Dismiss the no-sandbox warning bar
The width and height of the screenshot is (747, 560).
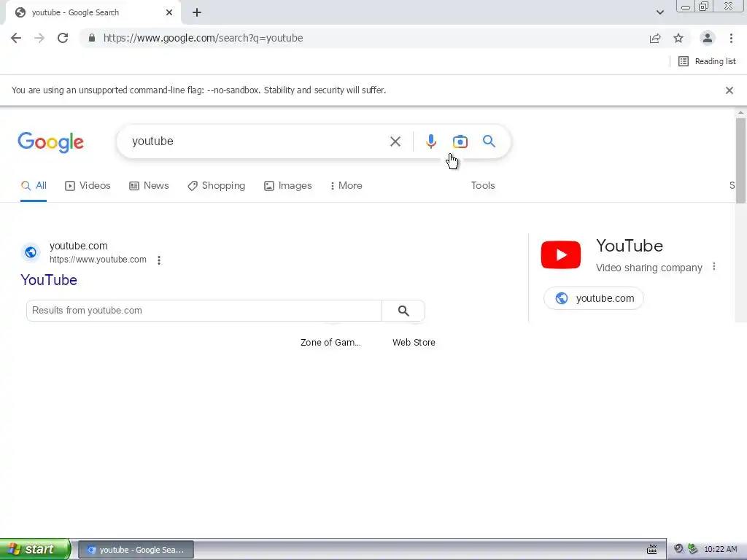(729, 90)
